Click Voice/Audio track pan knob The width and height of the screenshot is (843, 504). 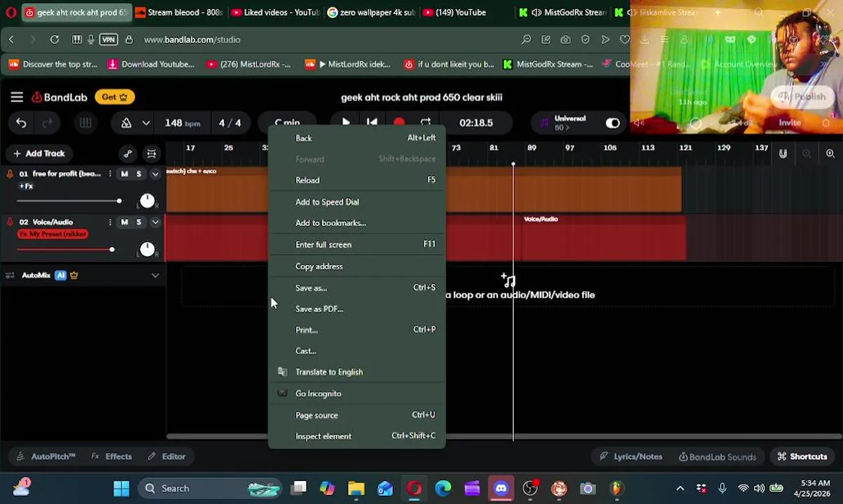tap(147, 249)
